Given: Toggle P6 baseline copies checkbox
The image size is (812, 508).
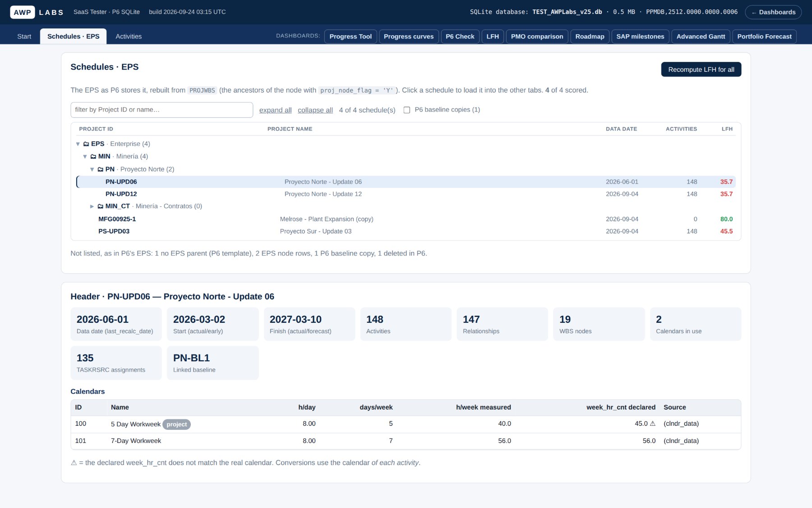Looking at the screenshot, I should [407, 110].
